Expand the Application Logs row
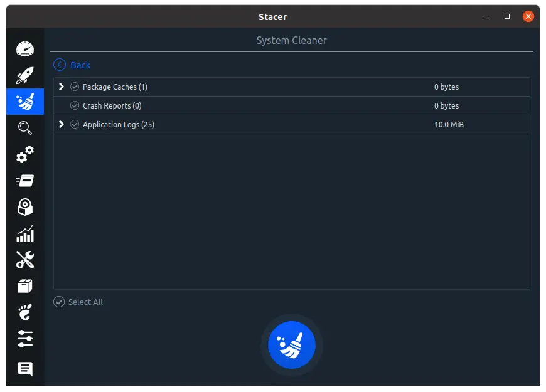The image size is (546, 392). click(x=62, y=124)
